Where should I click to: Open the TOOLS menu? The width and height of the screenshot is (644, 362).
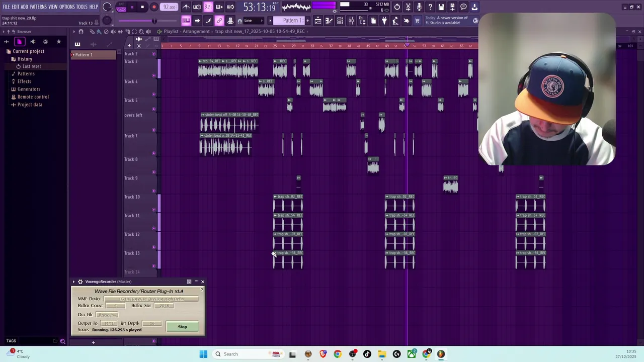point(82,7)
